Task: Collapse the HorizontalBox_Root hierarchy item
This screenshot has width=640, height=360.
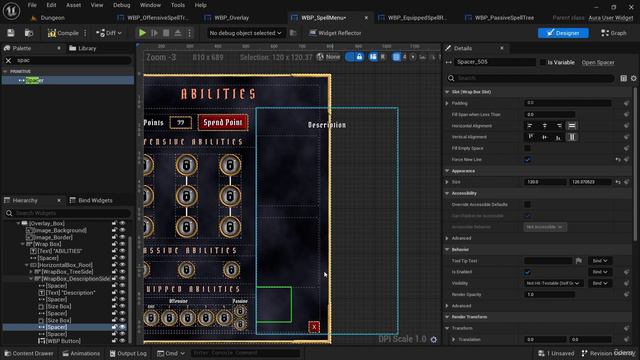Action: click(27, 265)
